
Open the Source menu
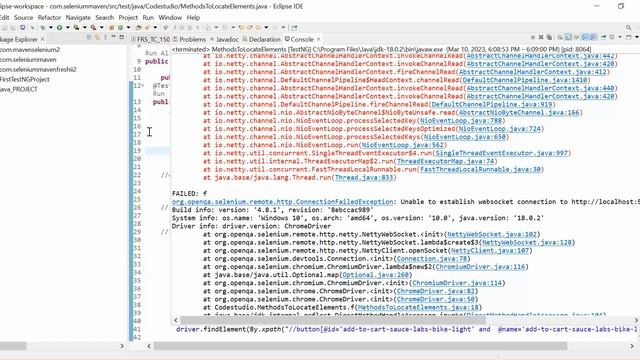(23, 18)
